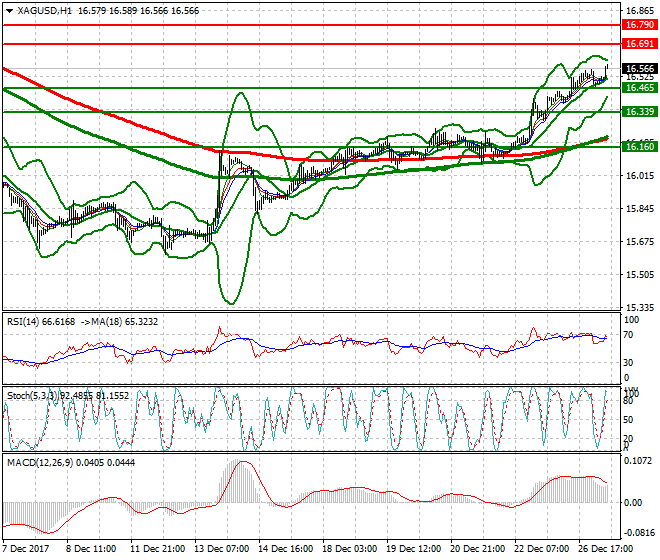Click the green 16.339 support price label

(x=639, y=112)
